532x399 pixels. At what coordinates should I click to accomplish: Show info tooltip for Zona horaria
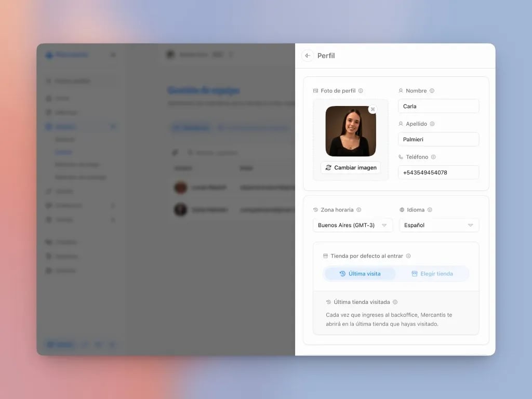[x=358, y=210]
